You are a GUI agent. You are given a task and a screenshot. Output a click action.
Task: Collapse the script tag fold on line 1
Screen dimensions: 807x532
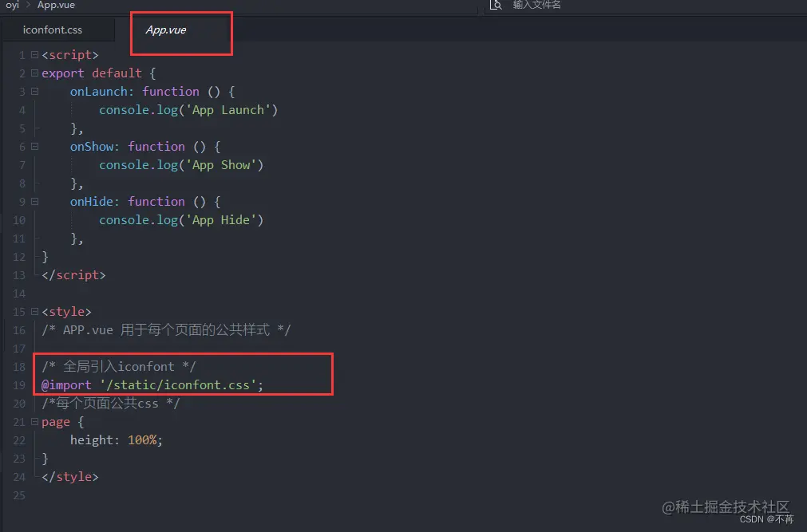click(34, 54)
